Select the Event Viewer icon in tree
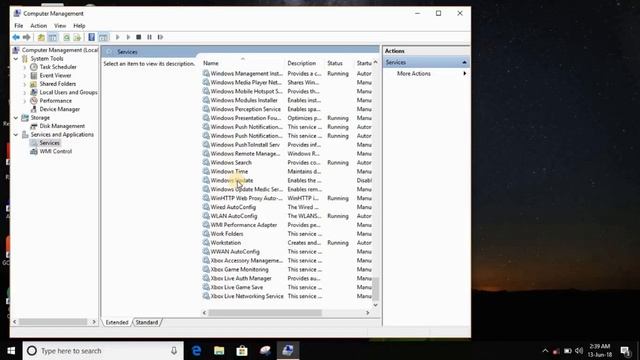This screenshot has height=360, width=640. [34, 75]
